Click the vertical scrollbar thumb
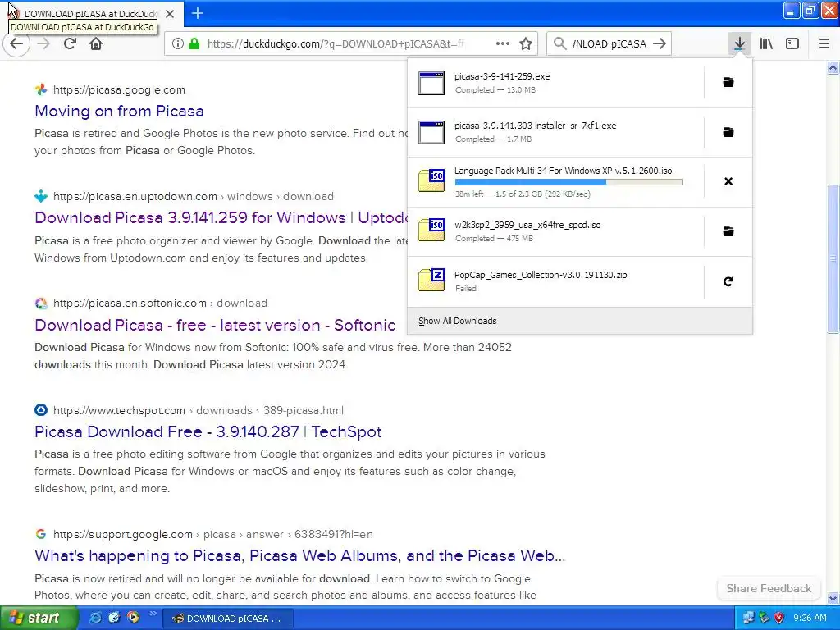The image size is (840, 630). pos(833,259)
